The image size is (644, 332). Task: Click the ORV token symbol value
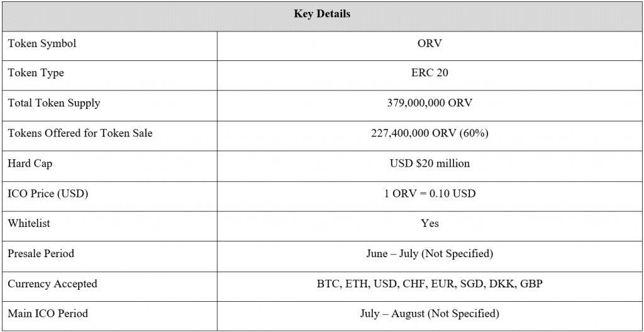pos(430,43)
